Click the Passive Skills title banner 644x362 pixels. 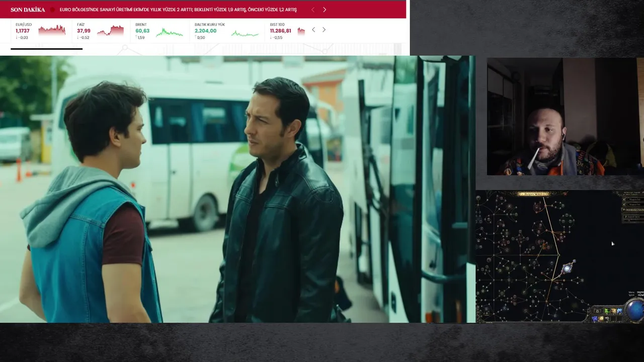(x=533, y=194)
